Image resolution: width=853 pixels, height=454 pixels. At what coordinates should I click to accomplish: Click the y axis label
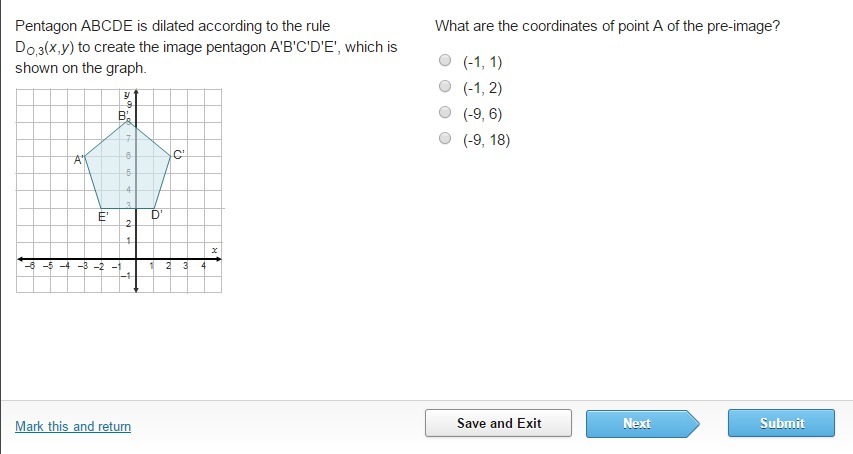pos(127,94)
